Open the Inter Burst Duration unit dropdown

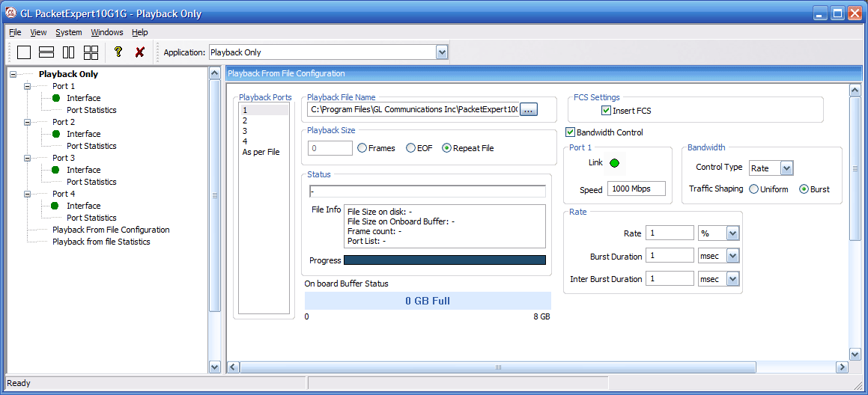click(733, 279)
